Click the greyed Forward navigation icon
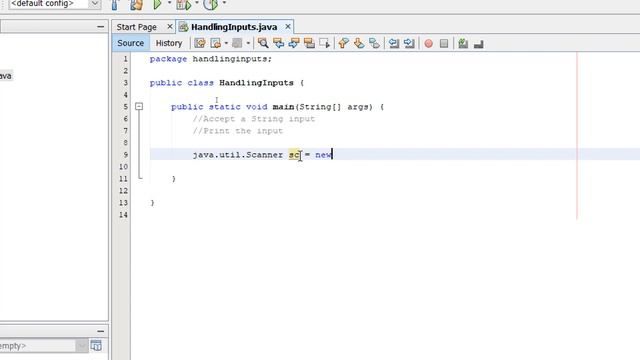Image resolution: width=640 pixels, height=360 pixels. pos(237,43)
